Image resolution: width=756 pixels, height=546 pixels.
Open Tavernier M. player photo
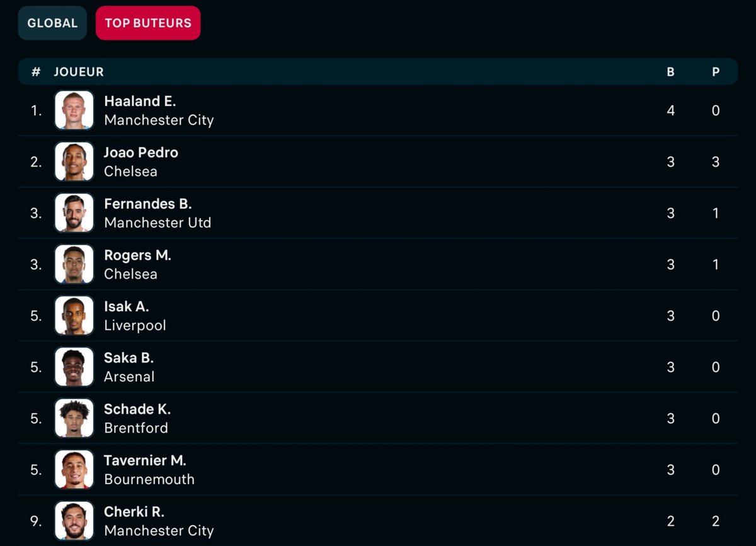tap(74, 470)
